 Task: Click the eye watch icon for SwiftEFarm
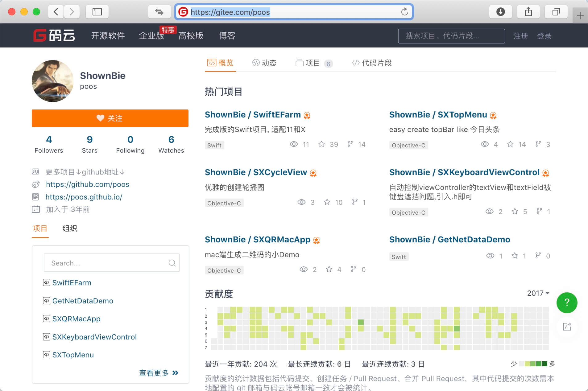294,144
